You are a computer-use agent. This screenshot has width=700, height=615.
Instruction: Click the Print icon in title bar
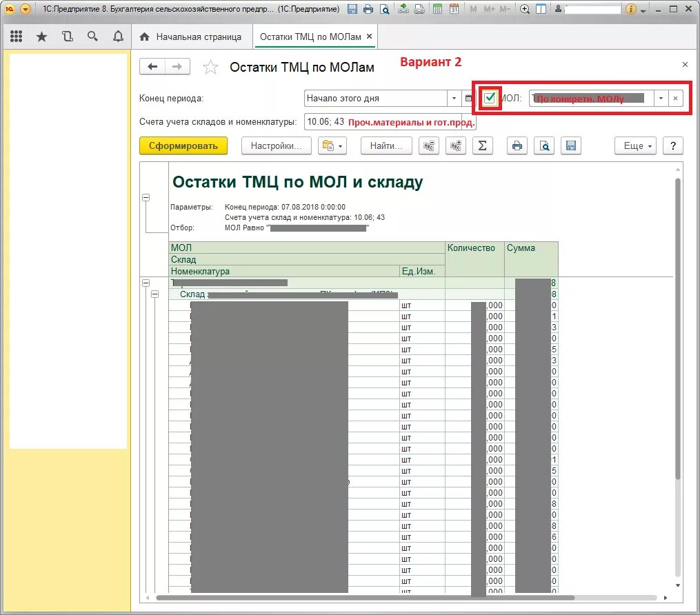(x=368, y=9)
